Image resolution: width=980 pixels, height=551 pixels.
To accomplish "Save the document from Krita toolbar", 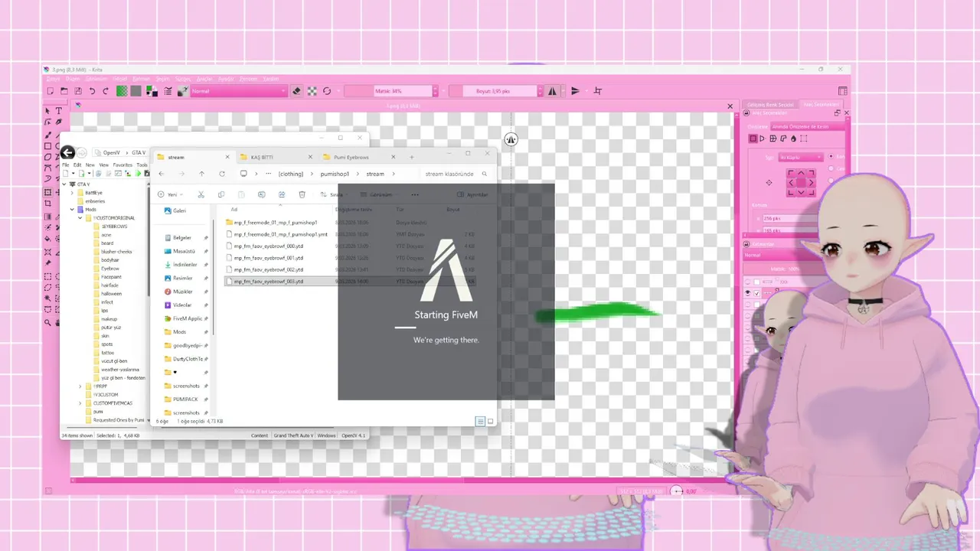I will pyautogui.click(x=77, y=91).
